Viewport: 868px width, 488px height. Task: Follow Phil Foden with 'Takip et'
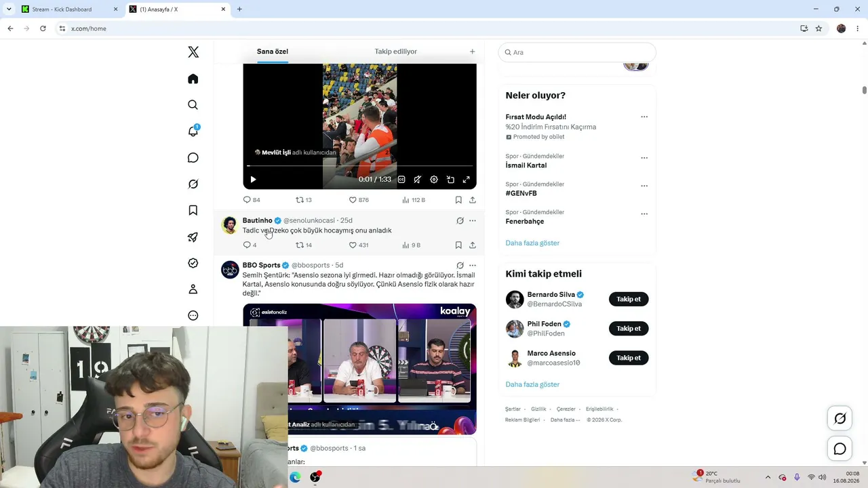coord(629,329)
